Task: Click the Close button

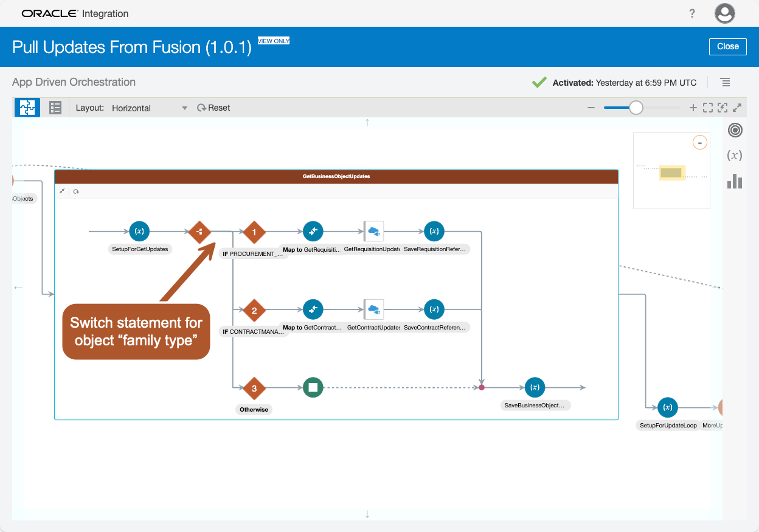Action: pyautogui.click(x=727, y=46)
